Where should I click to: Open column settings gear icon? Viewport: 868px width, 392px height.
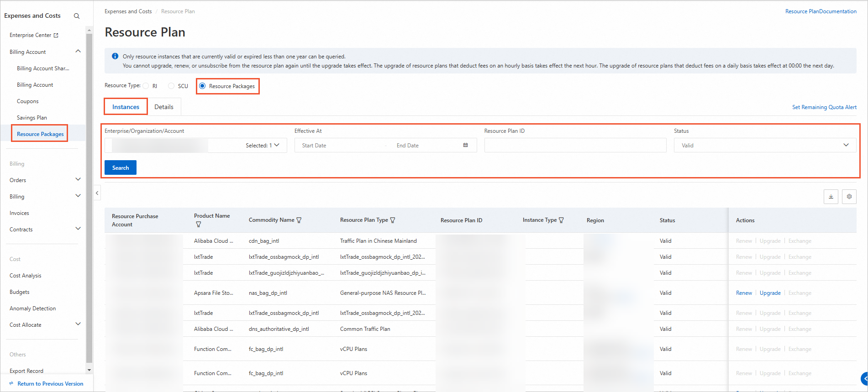pyautogui.click(x=849, y=197)
